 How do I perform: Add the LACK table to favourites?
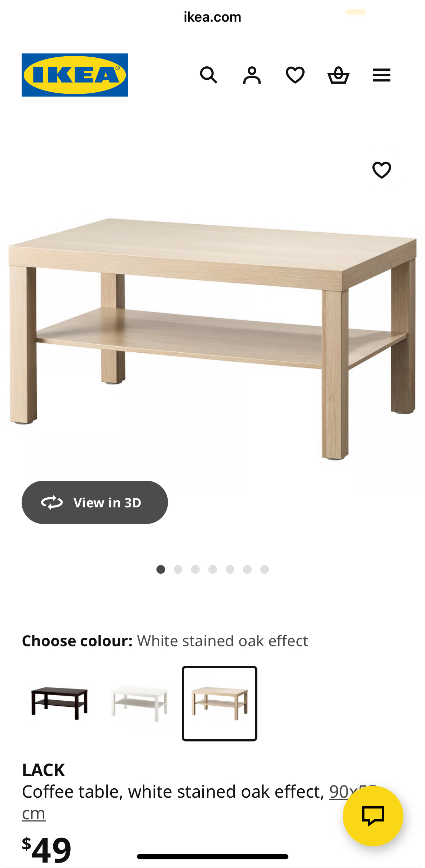pyautogui.click(x=381, y=170)
